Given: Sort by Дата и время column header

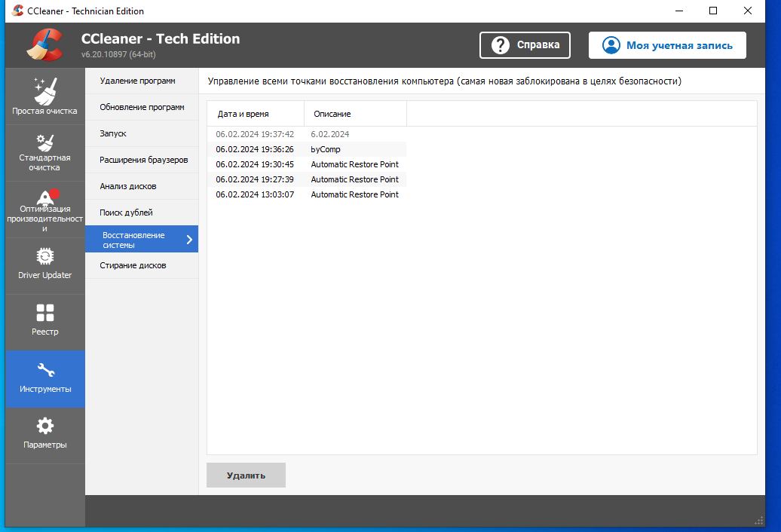Looking at the screenshot, I should (x=256, y=114).
